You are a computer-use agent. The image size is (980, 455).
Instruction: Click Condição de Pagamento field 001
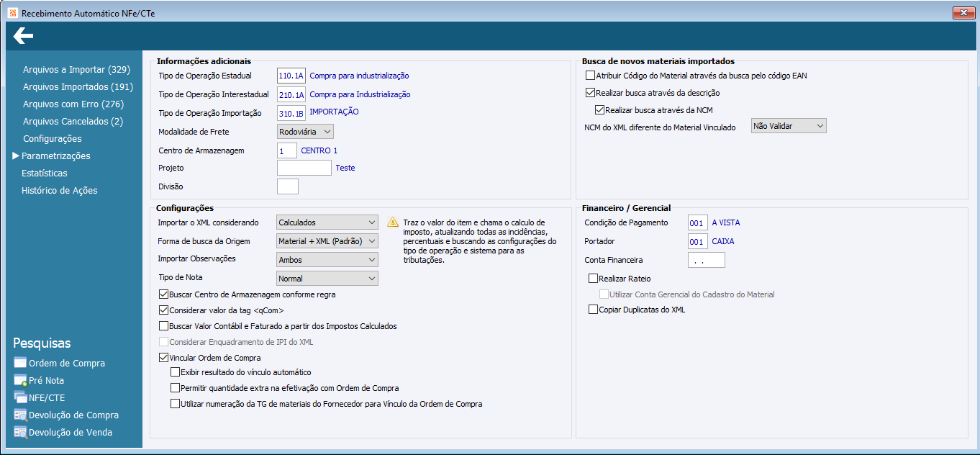[698, 222]
